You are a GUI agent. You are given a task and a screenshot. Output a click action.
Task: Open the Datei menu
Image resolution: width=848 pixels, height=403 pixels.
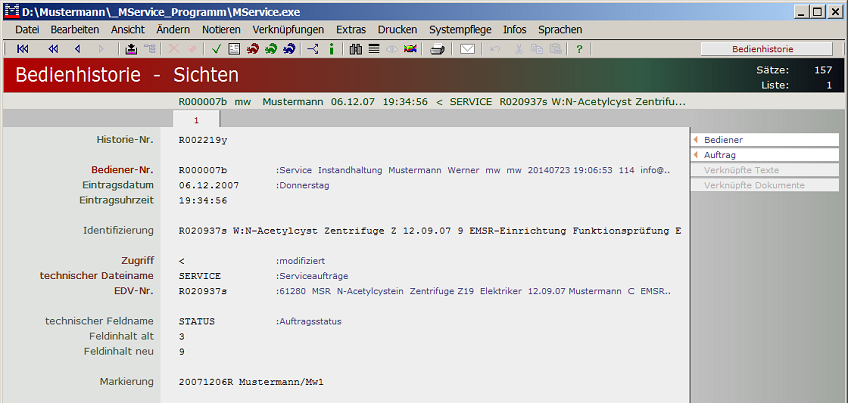pyautogui.click(x=27, y=29)
